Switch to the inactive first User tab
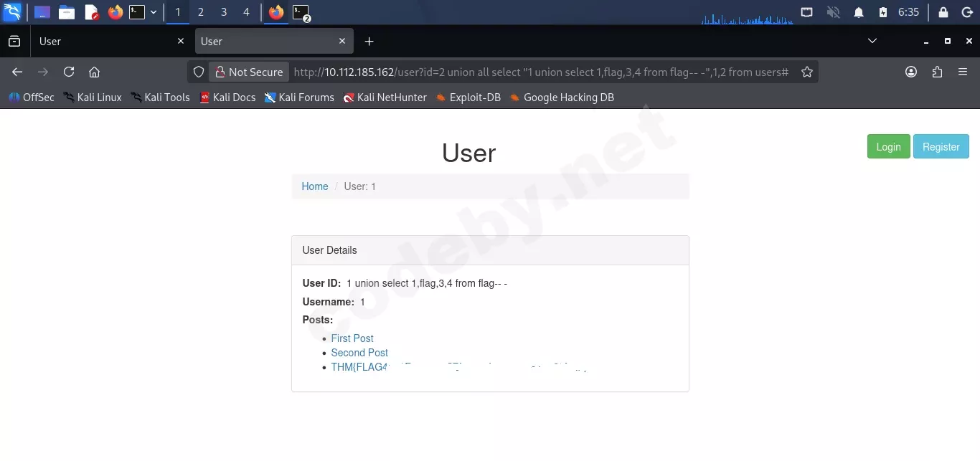980x461 pixels. point(111,42)
